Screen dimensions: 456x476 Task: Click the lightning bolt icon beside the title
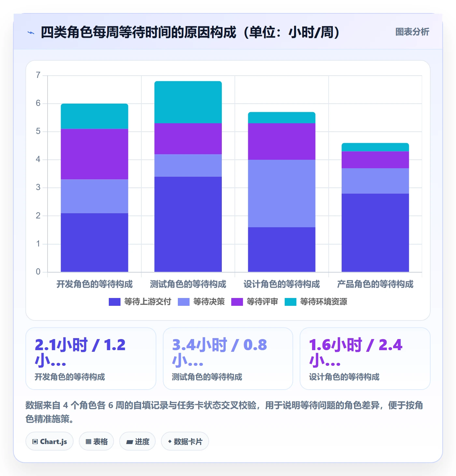tap(31, 33)
